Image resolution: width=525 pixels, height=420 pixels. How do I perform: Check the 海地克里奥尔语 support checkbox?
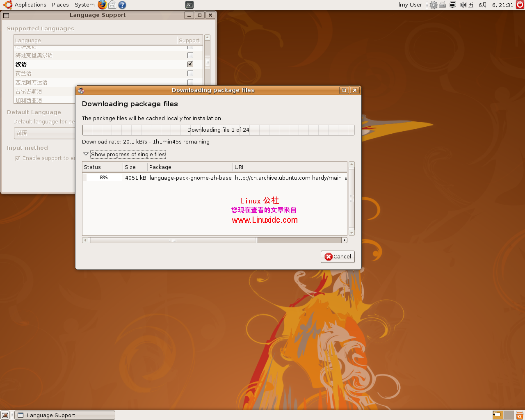(x=190, y=55)
